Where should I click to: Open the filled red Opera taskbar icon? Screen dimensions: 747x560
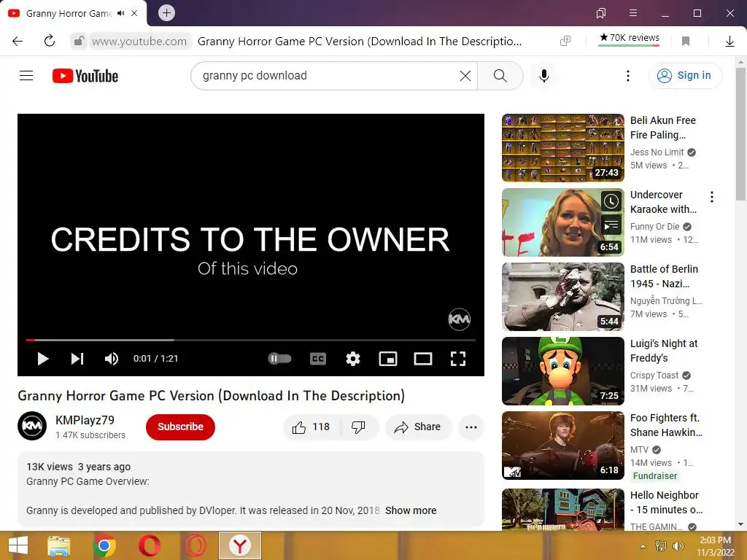pyautogui.click(x=149, y=545)
